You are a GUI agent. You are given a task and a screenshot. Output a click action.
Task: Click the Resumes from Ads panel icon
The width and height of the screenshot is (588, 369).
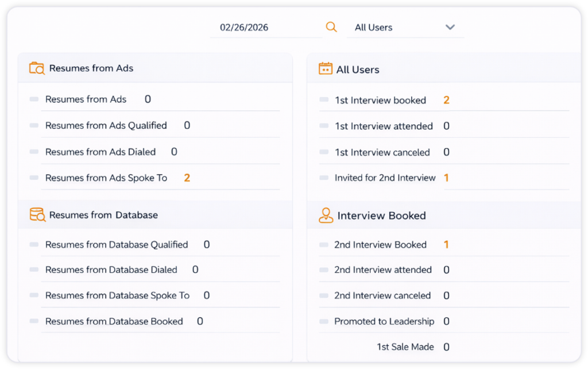click(x=36, y=67)
